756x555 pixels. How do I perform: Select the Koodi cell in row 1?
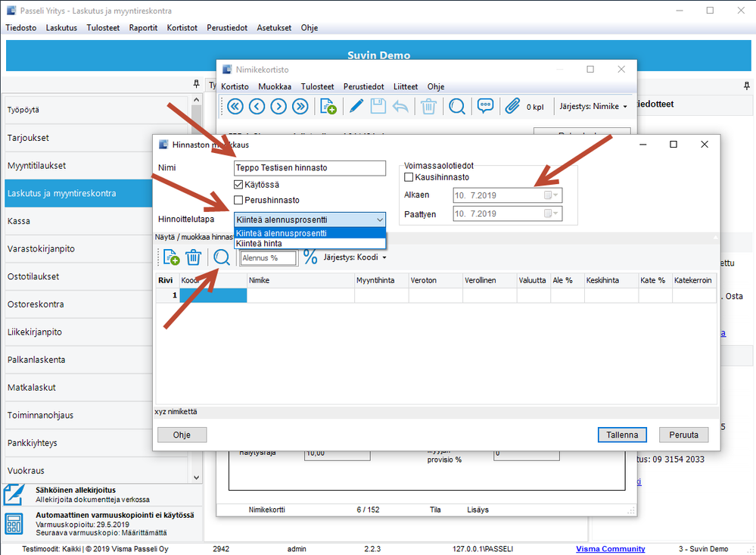tap(213, 295)
